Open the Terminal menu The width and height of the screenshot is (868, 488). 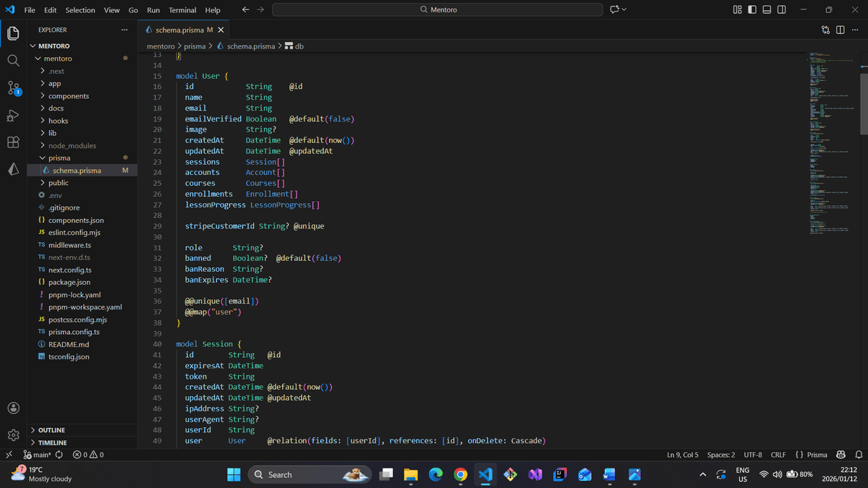[182, 10]
